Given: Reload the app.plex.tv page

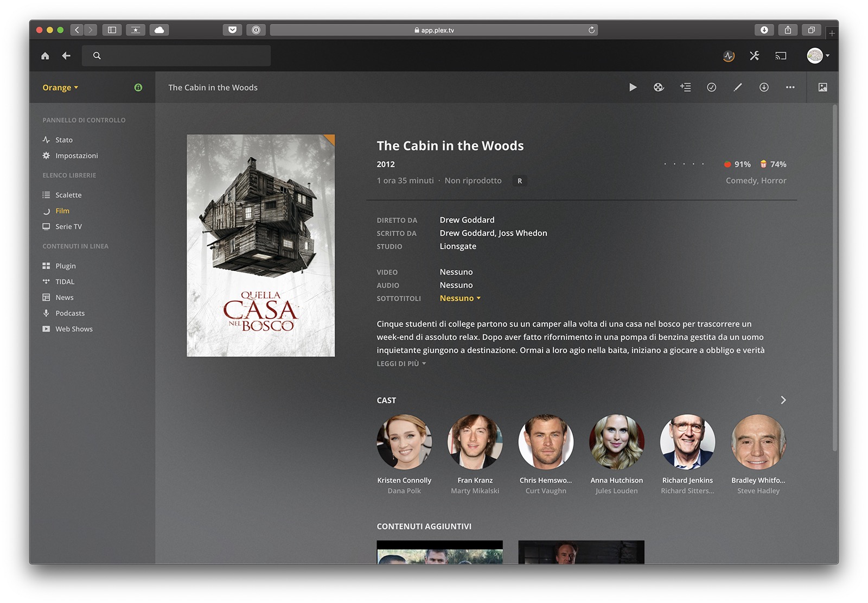Looking at the screenshot, I should point(591,30).
